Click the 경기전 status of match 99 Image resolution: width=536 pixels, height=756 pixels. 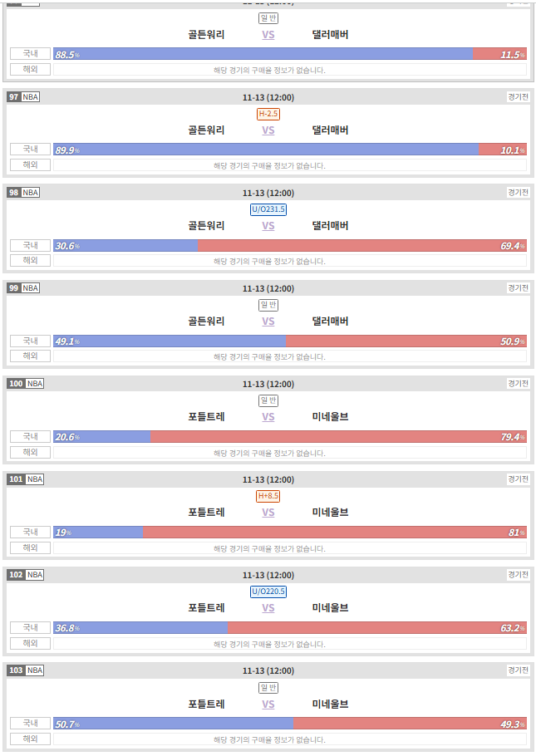tap(519, 287)
